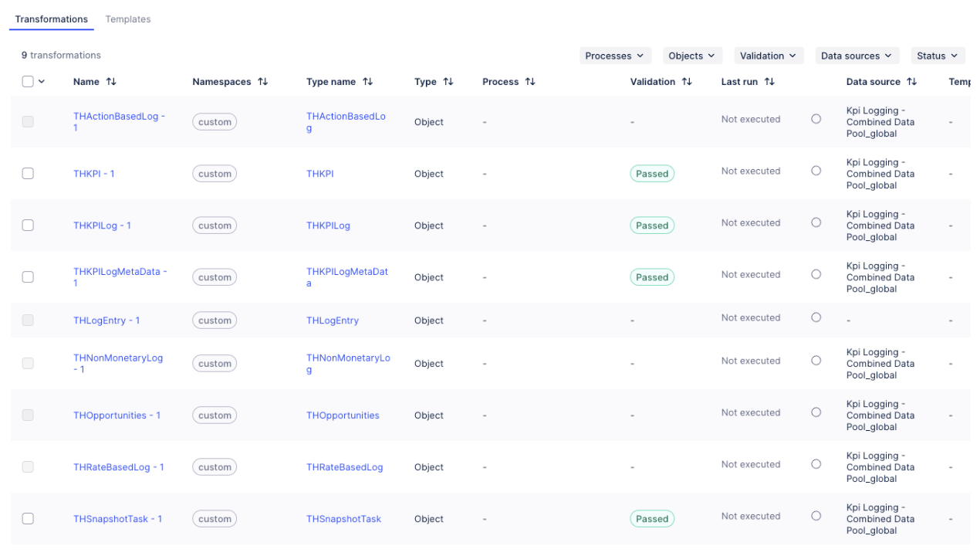Click sort icon next to Type header
Screen dimensions: 980x556
[x=448, y=82]
